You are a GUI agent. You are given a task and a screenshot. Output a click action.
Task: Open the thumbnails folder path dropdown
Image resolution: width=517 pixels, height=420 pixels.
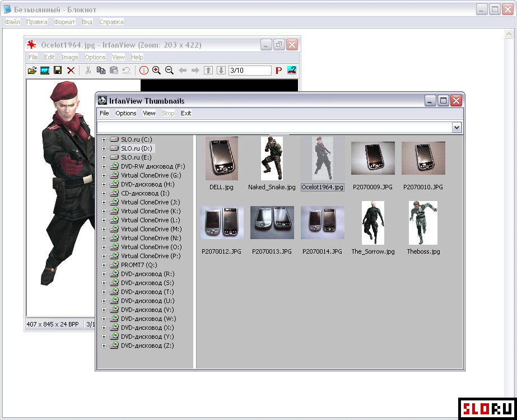(457, 128)
